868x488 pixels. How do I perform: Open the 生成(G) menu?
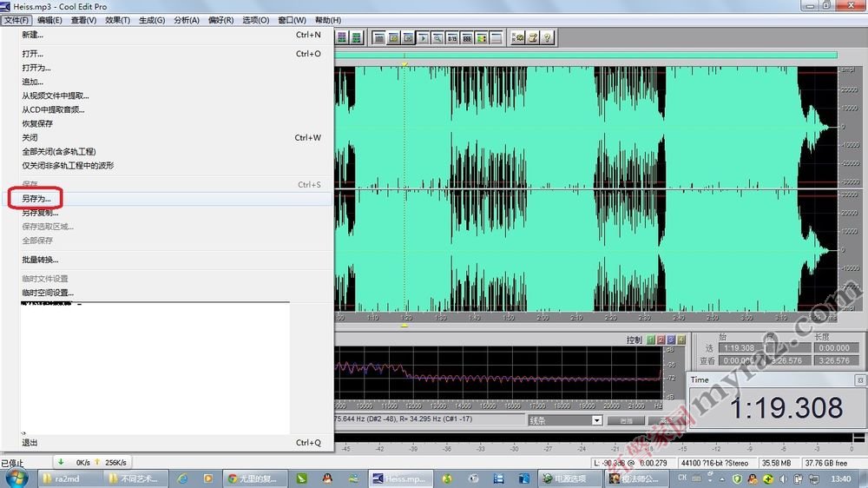(x=152, y=20)
